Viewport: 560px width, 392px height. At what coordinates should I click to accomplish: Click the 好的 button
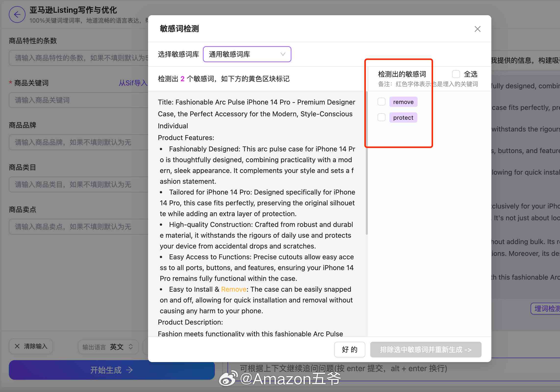point(350,349)
